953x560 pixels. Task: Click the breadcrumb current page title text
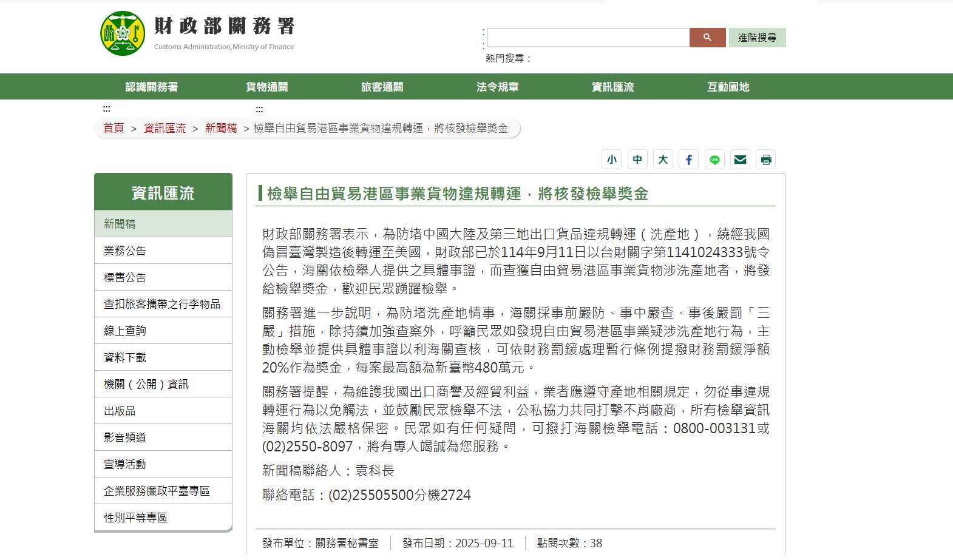pyautogui.click(x=381, y=128)
